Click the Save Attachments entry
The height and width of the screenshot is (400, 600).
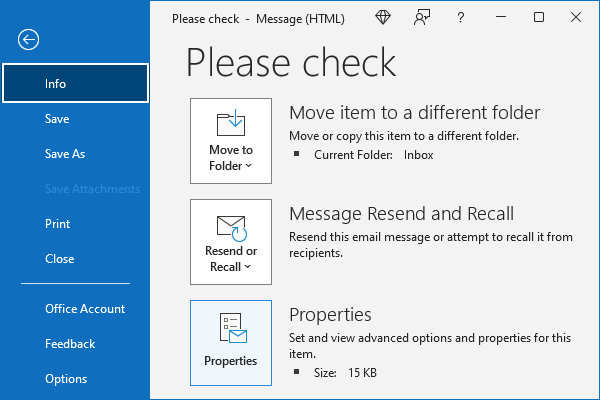coord(92,189)
